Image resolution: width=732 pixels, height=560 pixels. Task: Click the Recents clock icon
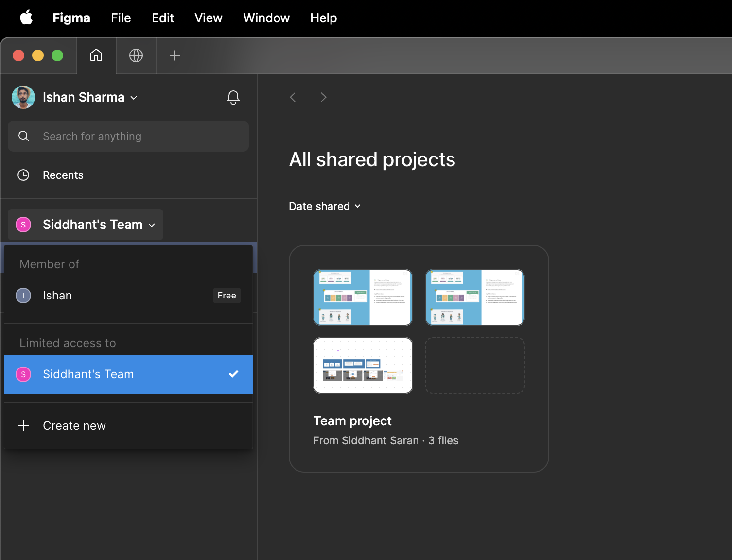click(x=23, y=175)
